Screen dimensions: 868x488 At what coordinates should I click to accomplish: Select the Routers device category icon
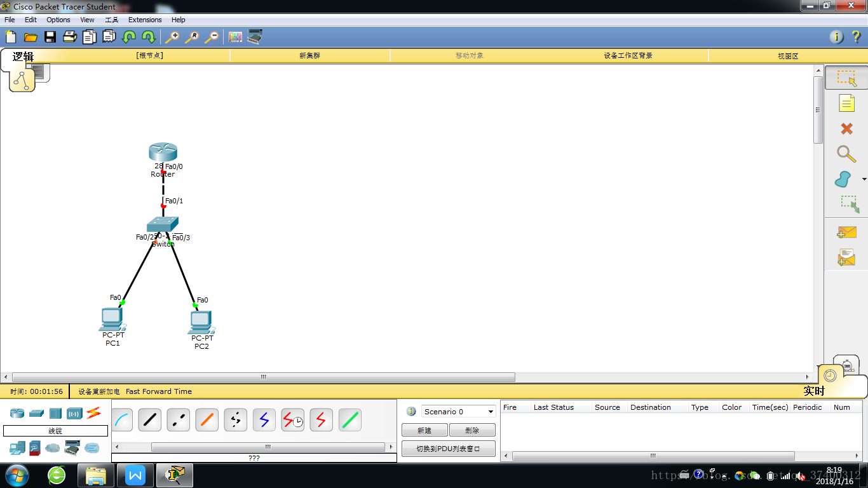tap(17, 413)
